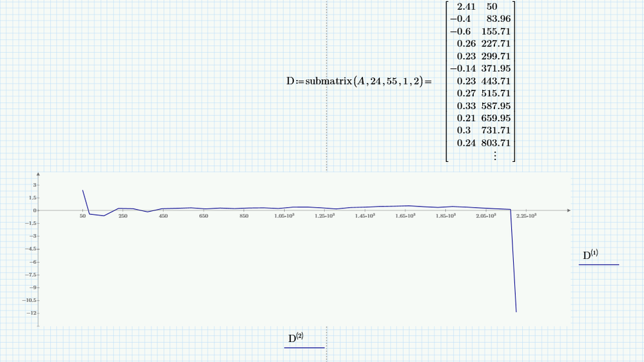Image resolution: width=644 pixels, height=362 pixels.
Task: Click the y-axis tick label −6
Action: point(33,262)
